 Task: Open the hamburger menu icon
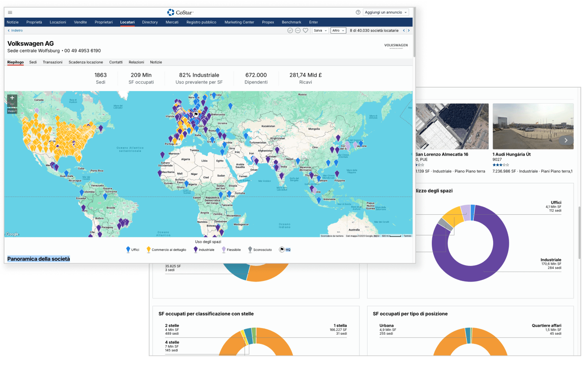tap(10, 13)
